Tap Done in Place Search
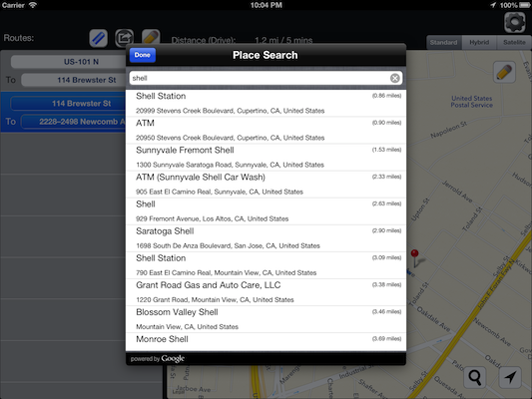Viewport: 532px width, 399px height. point(142,55)
